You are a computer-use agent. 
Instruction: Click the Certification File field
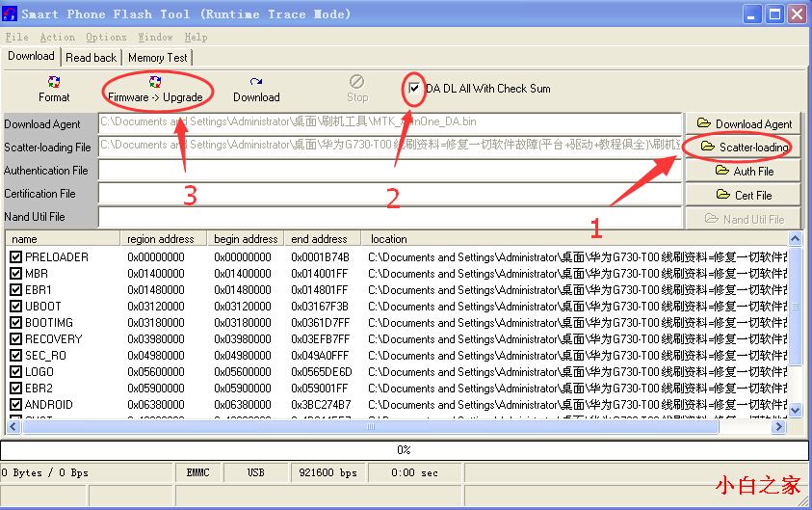pos(390,194)
